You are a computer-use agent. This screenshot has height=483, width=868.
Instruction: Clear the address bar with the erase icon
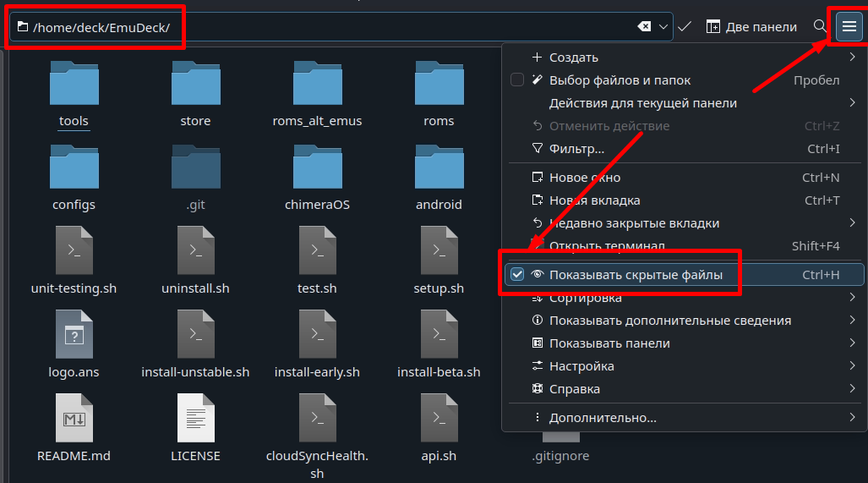644,27
